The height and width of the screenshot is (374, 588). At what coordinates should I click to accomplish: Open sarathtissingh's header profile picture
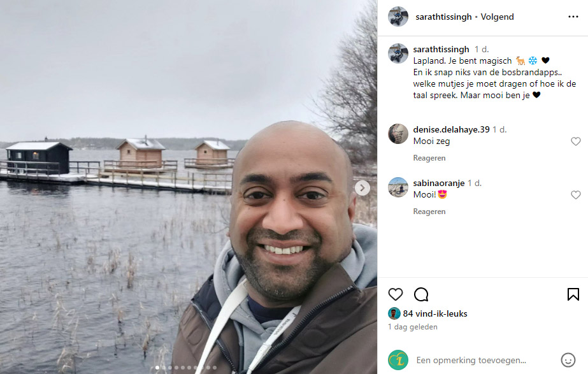(x=398, y=17)
